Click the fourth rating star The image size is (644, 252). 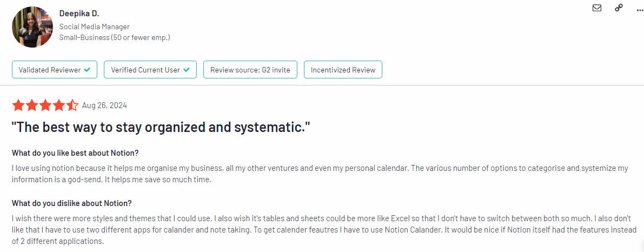pyautogui.click(x=59, y=105)
